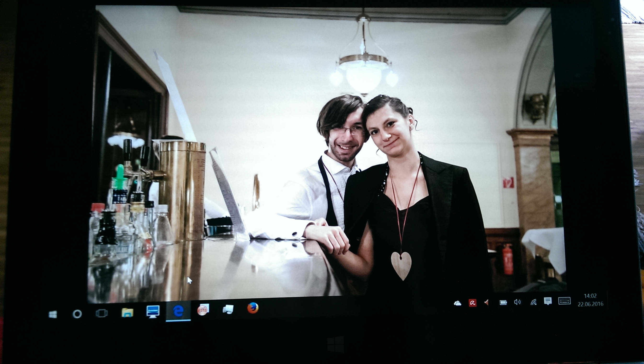Open the volume speaker control
Image resolution: width=644 pixels, height=364 pixels.
517,302
